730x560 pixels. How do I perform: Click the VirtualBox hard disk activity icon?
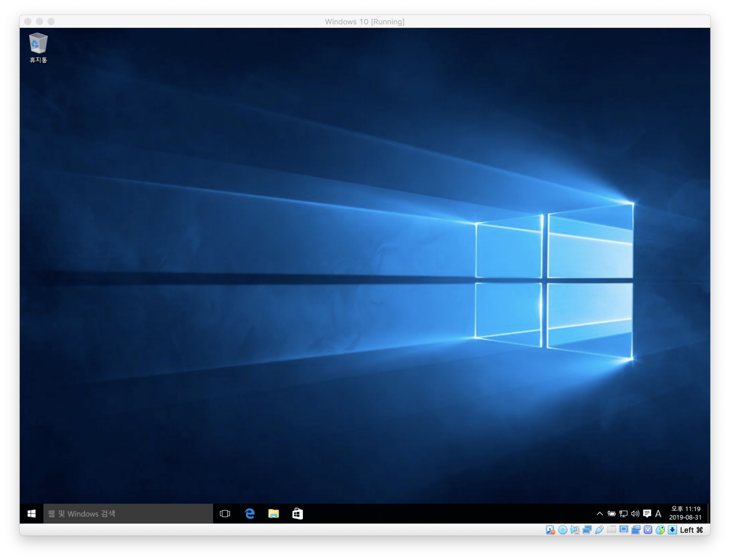tap(550, 530)
